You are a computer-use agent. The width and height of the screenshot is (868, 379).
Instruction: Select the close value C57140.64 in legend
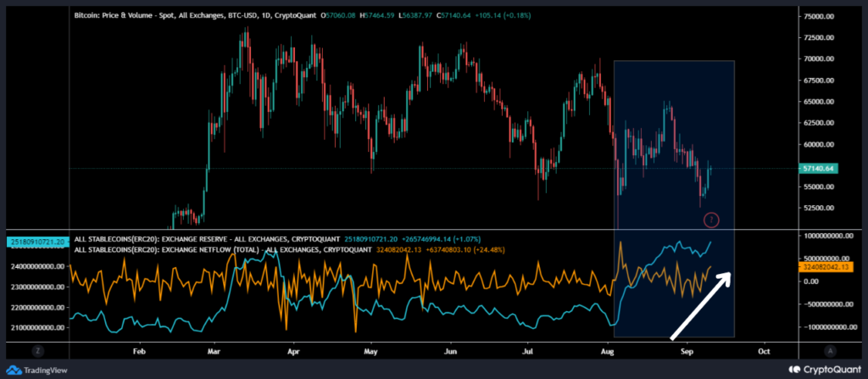453,15
